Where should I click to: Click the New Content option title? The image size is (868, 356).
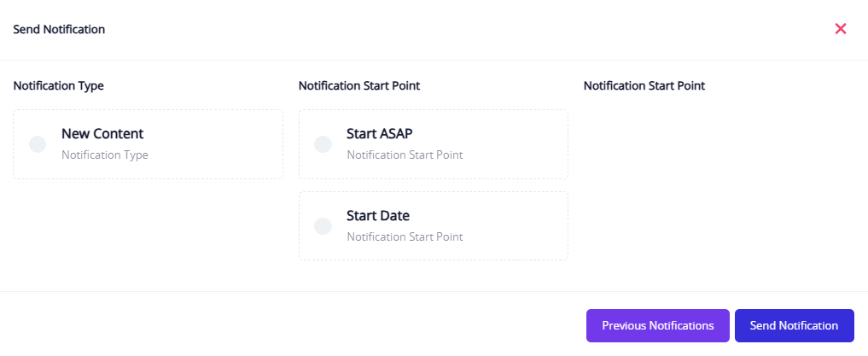click(x=102, y=134)
